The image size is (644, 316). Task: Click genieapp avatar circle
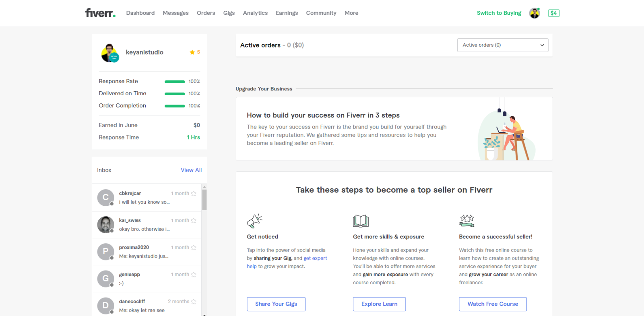point(105,279)
